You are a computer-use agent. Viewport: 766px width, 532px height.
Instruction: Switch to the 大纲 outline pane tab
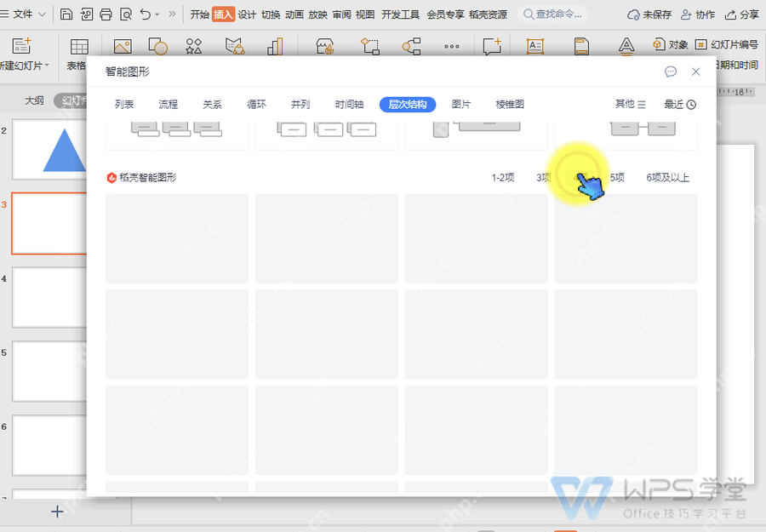34,100
